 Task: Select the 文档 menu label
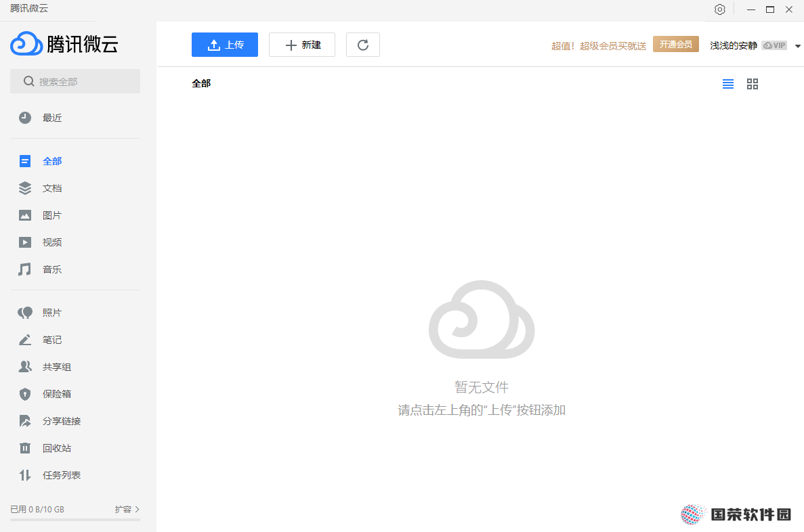[52, 188]
